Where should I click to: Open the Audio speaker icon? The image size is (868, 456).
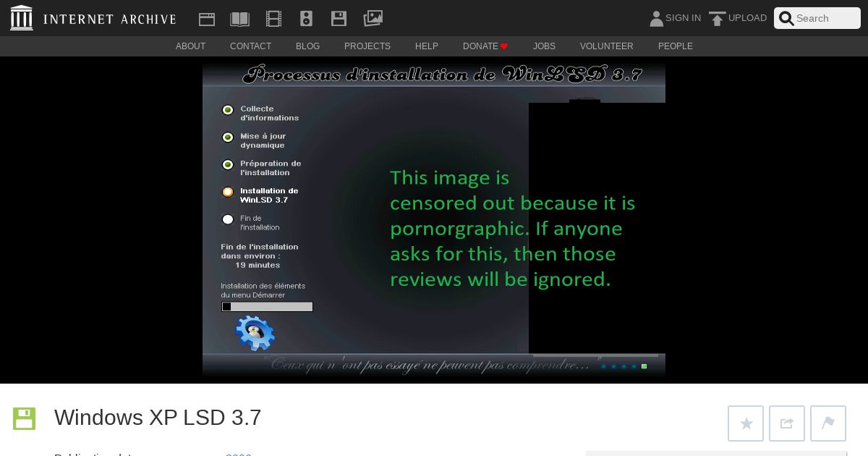306,19
